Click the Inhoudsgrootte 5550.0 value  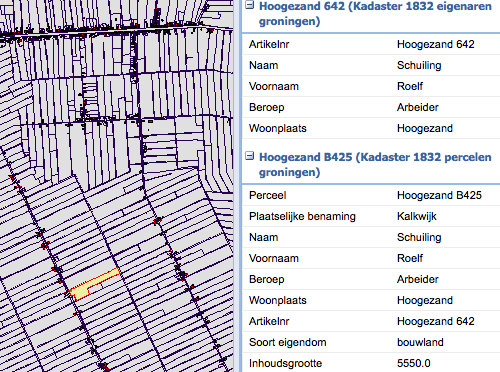(x=414, y=363)
